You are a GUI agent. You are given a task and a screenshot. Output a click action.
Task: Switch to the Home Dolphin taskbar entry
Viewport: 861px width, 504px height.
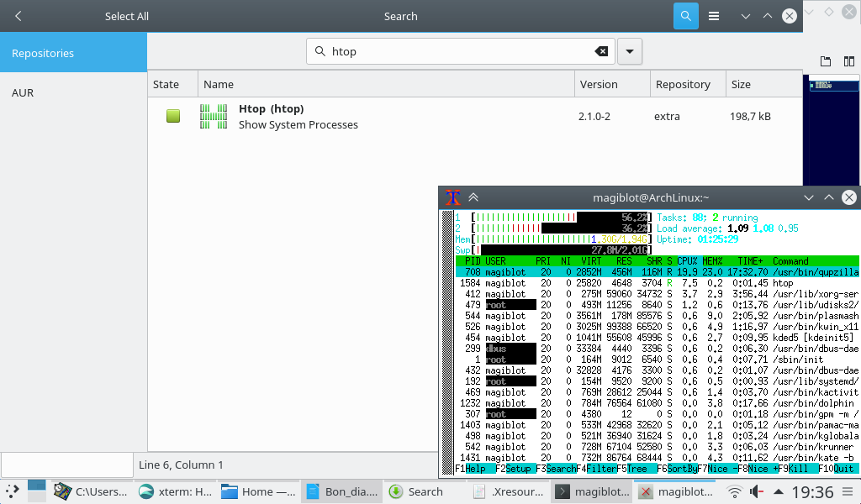click(x=258, y=491)
